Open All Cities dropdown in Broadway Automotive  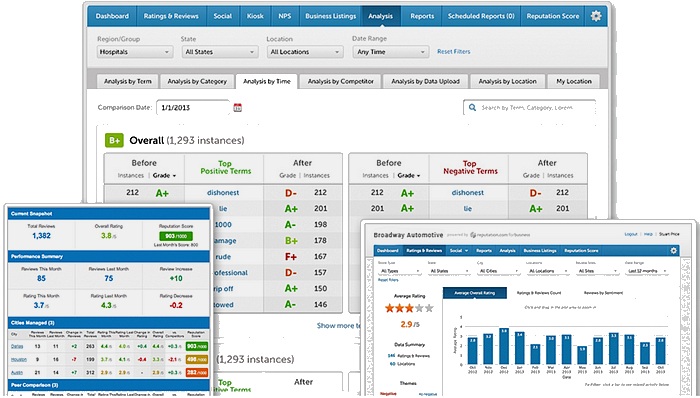coord(498,271)
